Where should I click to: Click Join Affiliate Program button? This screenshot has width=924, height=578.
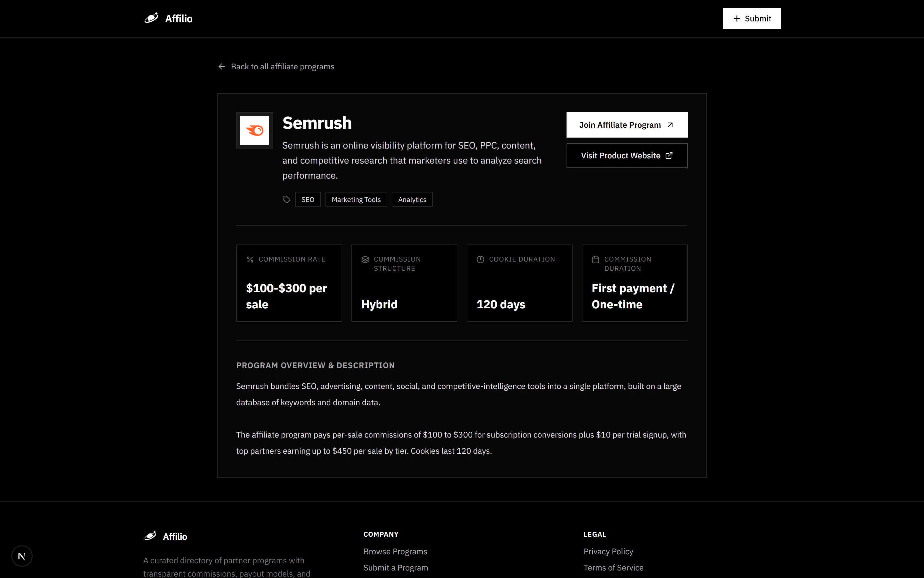click(627, 125)
